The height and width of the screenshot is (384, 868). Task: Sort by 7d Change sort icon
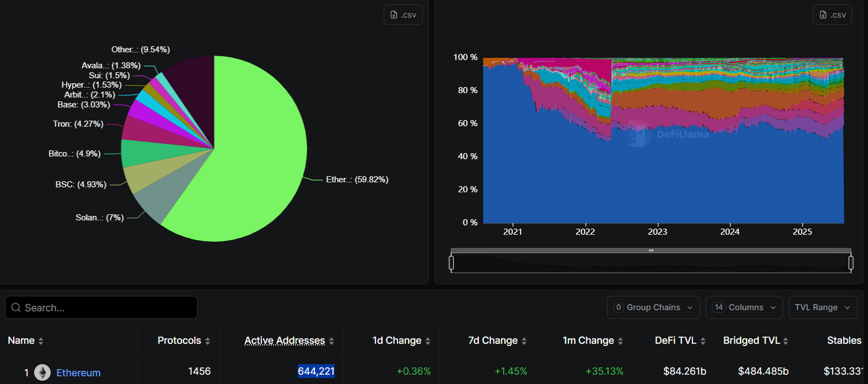(x=524, y=341)
